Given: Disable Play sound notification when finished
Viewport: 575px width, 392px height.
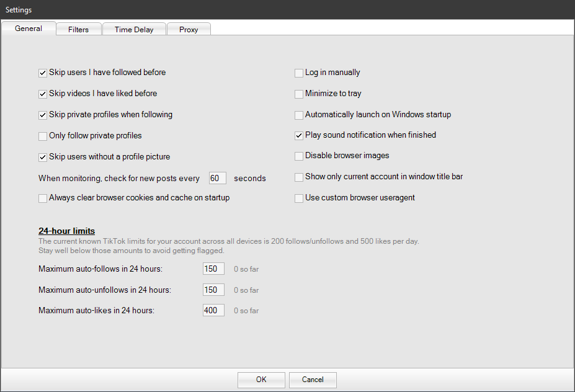Looking at the screenshot, I should pyautogui.click(x=299, y=135).
